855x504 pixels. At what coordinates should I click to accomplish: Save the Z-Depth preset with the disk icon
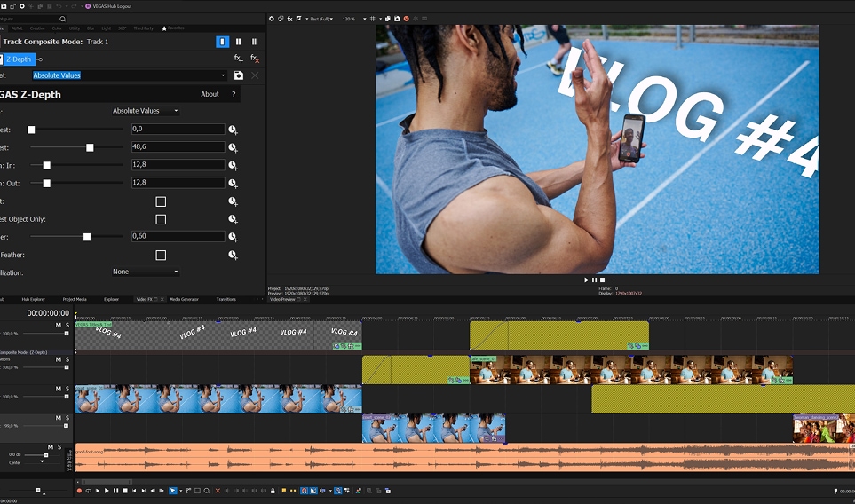(238, 75)
